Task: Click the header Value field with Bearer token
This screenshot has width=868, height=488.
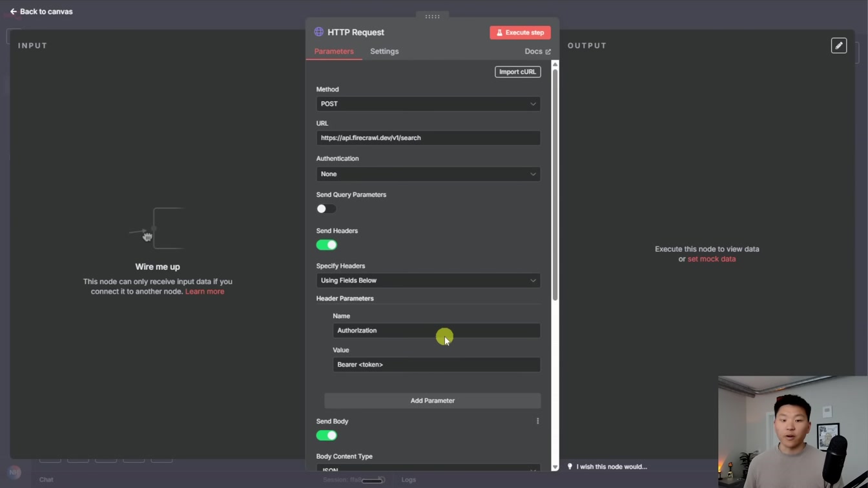Action: [x=437, y=365]
